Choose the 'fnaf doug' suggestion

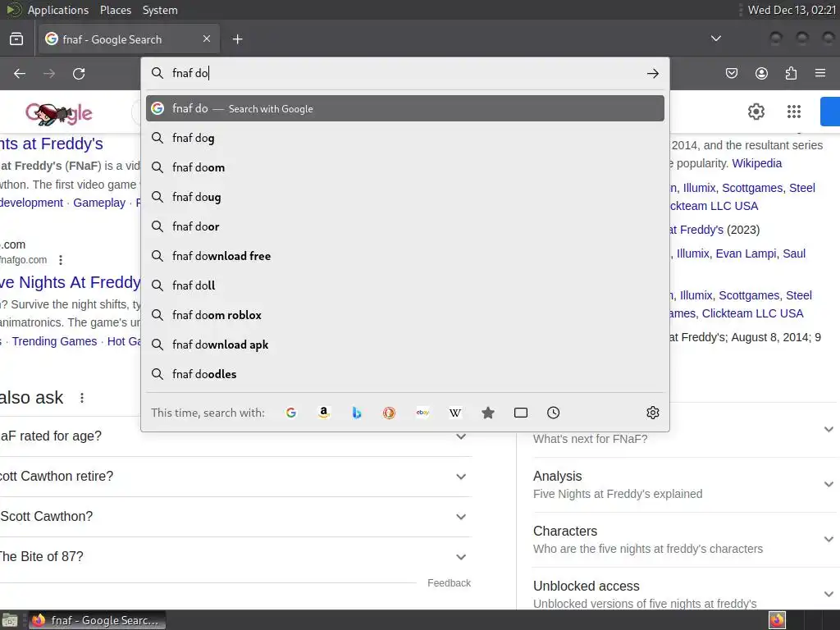click(x=405, y=197)
